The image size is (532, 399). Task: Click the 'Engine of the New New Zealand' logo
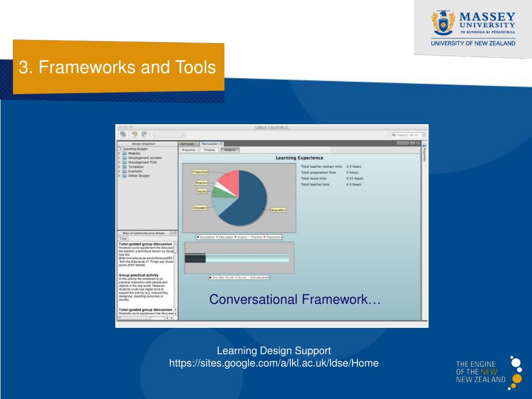(x=489, y=373)
